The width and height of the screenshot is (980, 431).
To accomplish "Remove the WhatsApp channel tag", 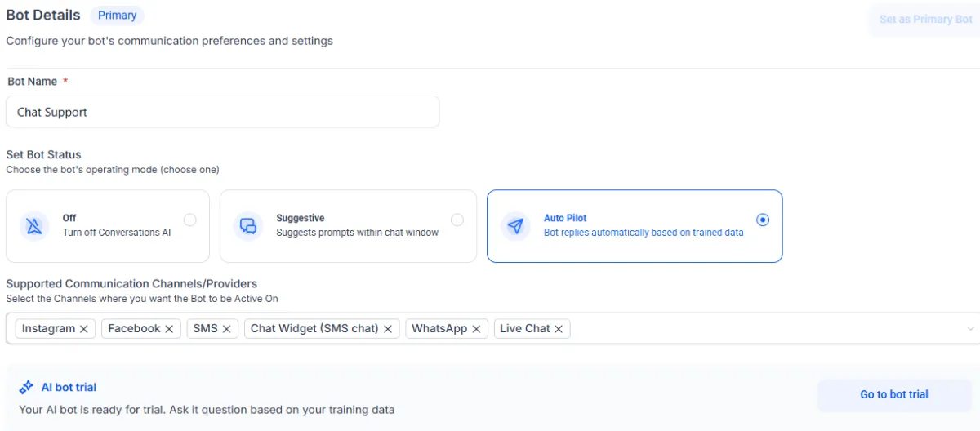I will [476, 329].
